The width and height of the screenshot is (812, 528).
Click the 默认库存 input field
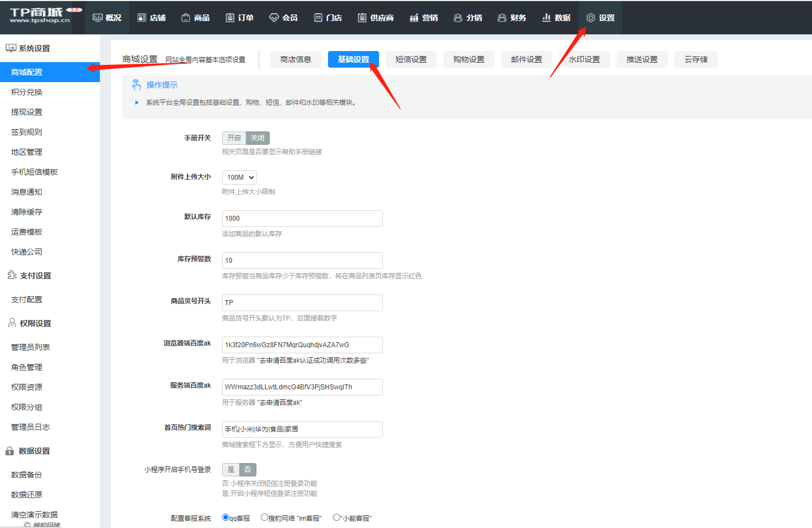coord(302,219)
